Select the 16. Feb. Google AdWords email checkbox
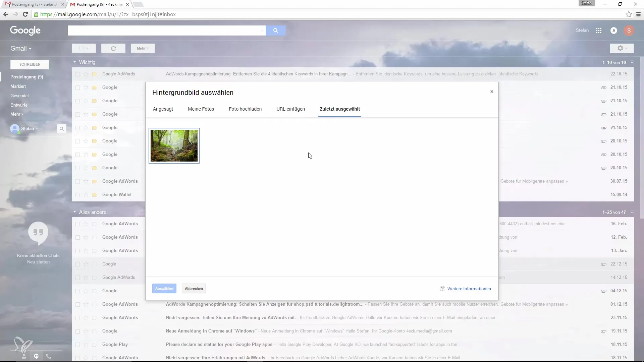Screen dimensions: 644x362 [77, 224]
